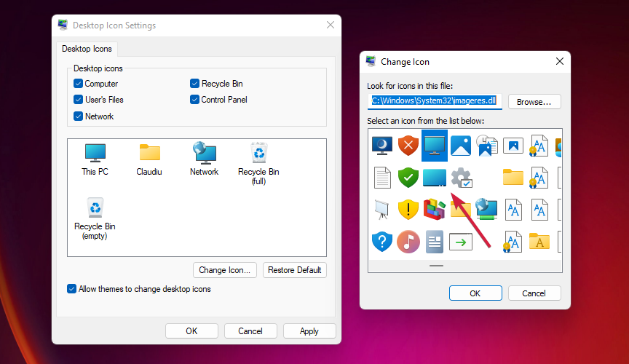Toggle the Control Panel checkbox

tap(194, 100)
